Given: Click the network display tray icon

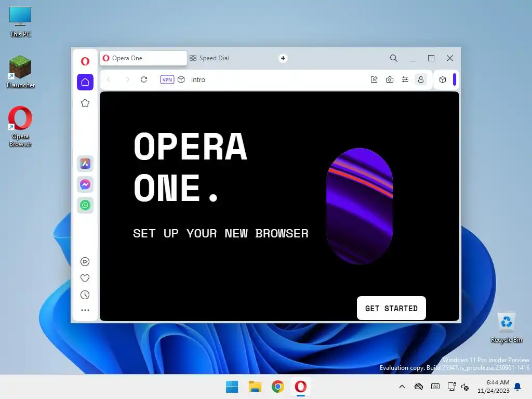Looking at the screenshot, I should [451, 387].
